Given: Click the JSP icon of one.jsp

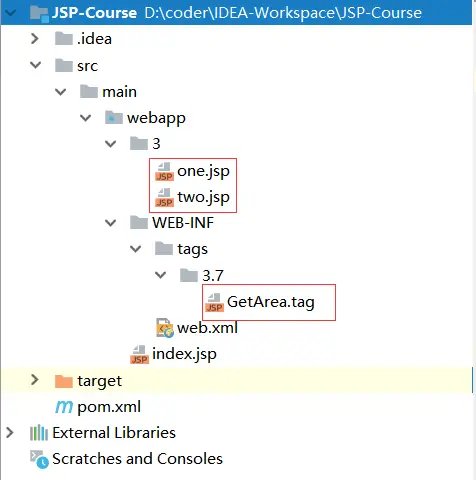Looking at the screenshot, I should pos(164,171).
